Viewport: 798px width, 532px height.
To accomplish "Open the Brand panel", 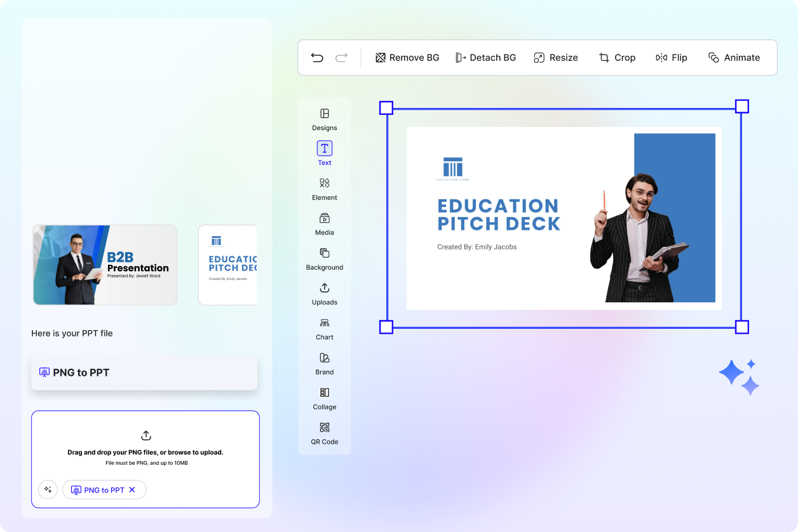I will (324, 364).
